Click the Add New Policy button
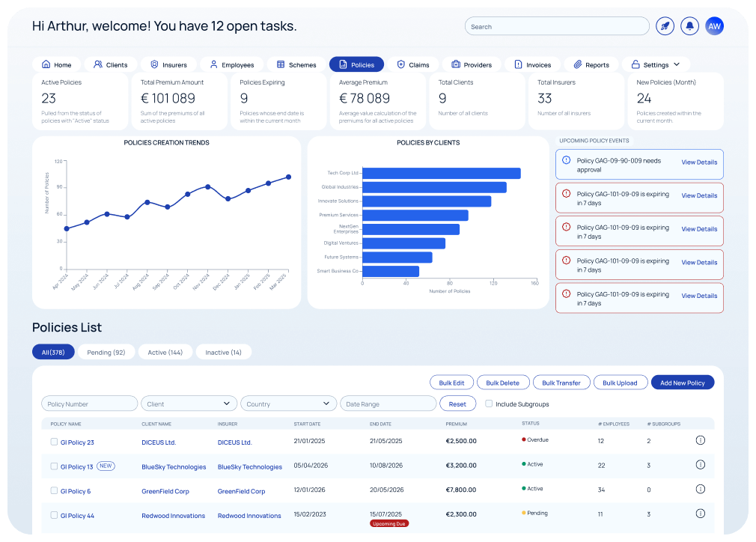Viewport: 756px width, 542px height. [x=682, y=382]
